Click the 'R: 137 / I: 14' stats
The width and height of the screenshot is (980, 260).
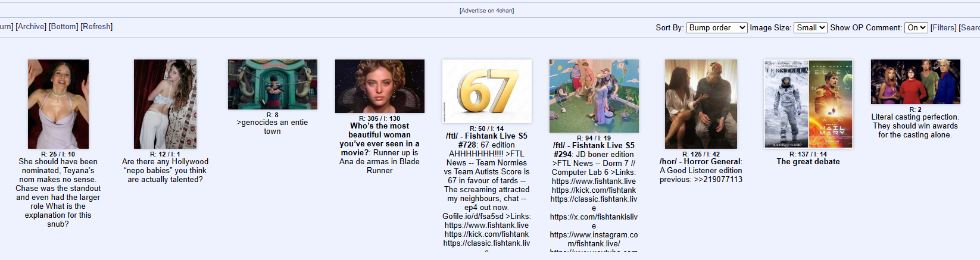(x=808, y=154)
